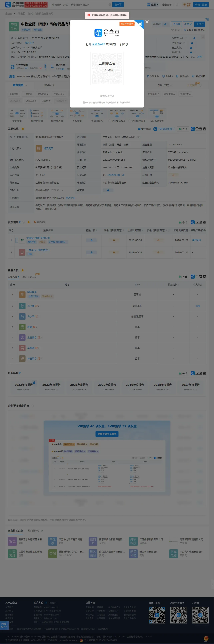Open 数据纠错 data correction
This screenshot has height=644, width=214.
coord(199,76)
